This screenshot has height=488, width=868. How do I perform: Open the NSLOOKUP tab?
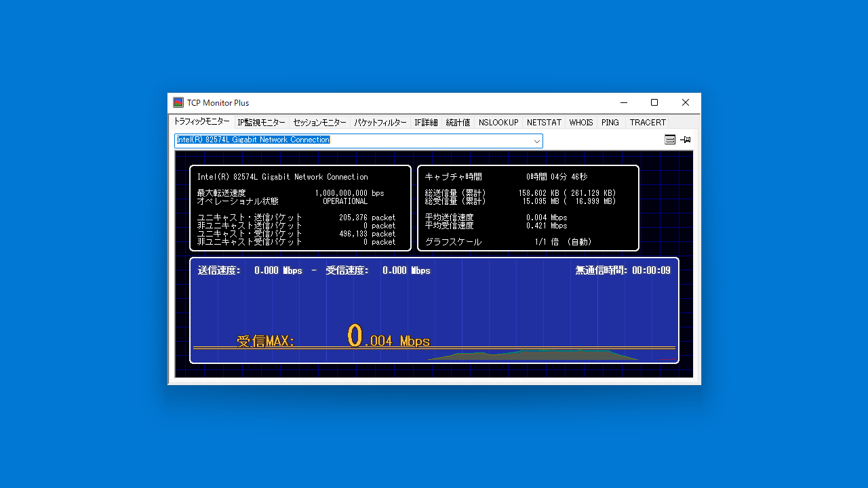[498, 123]
